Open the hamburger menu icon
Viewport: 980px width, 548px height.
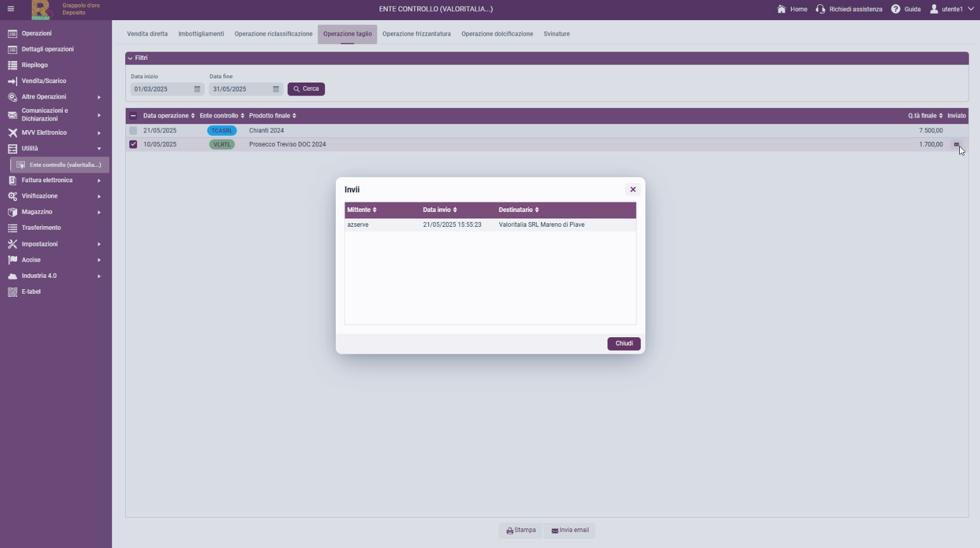pos(11,9)
